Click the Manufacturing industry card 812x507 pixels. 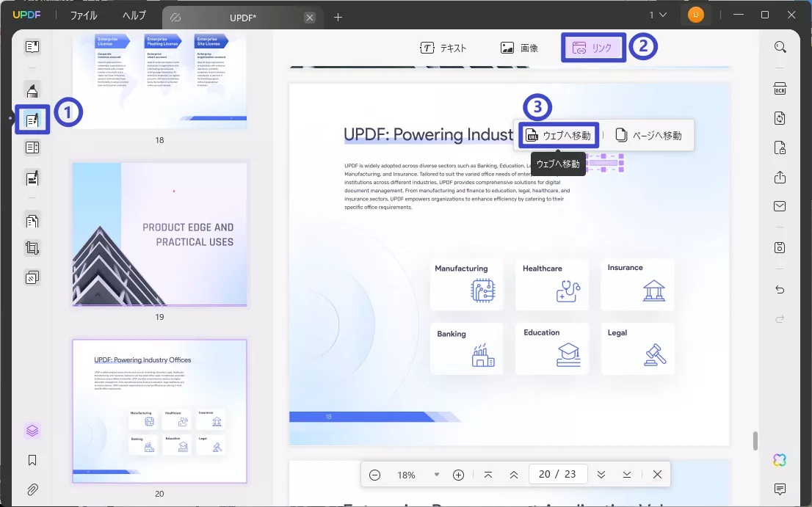466,284
